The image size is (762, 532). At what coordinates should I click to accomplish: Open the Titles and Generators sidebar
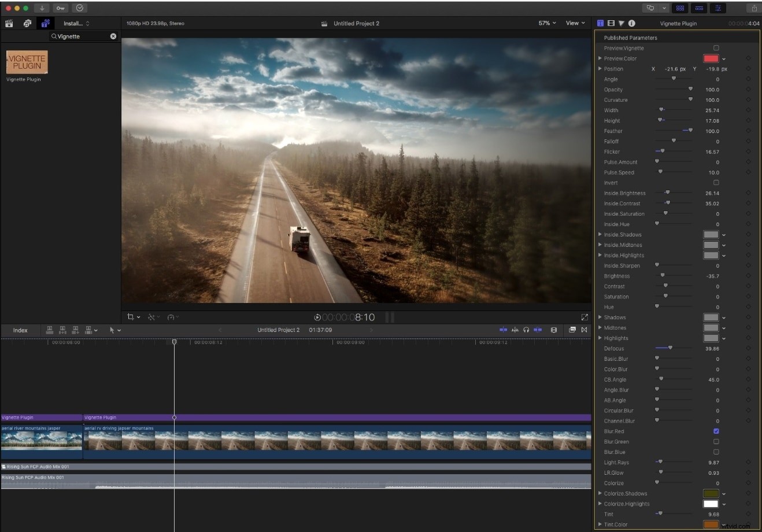[45, 23]
